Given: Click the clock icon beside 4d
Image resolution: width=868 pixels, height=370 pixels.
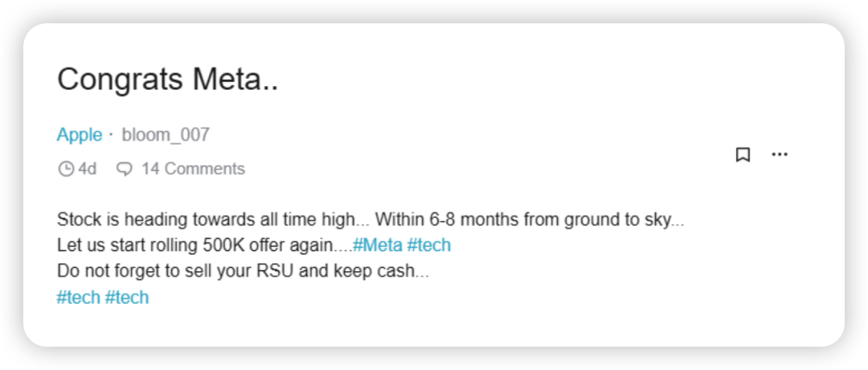Looking at the screenshot, I should pyautogui.click(x=66, y=169).
